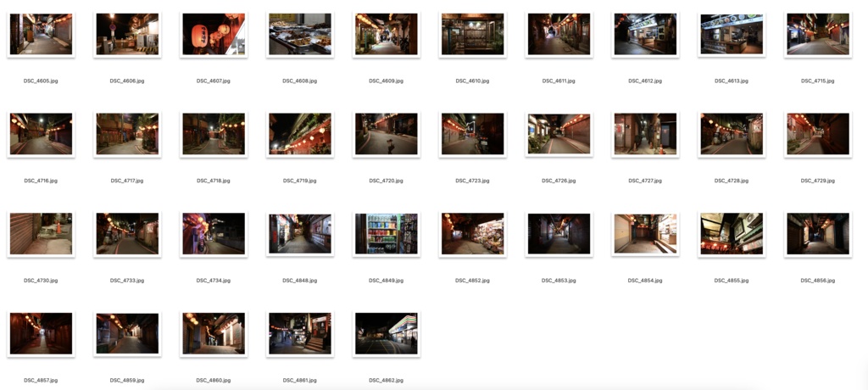Click the file name label DSC_4613.jpg

click(x=732, y=81)
